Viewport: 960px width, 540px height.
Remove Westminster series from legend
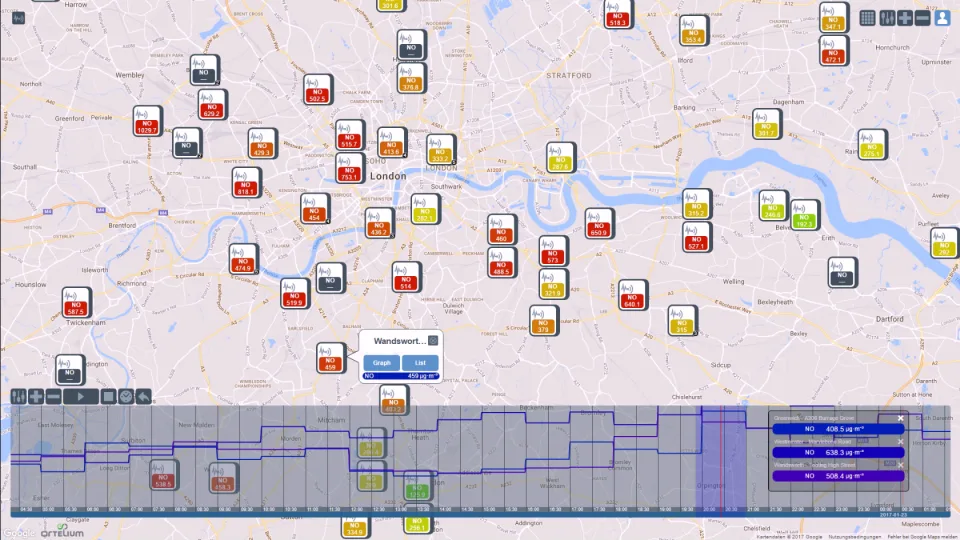click(901, 441)
